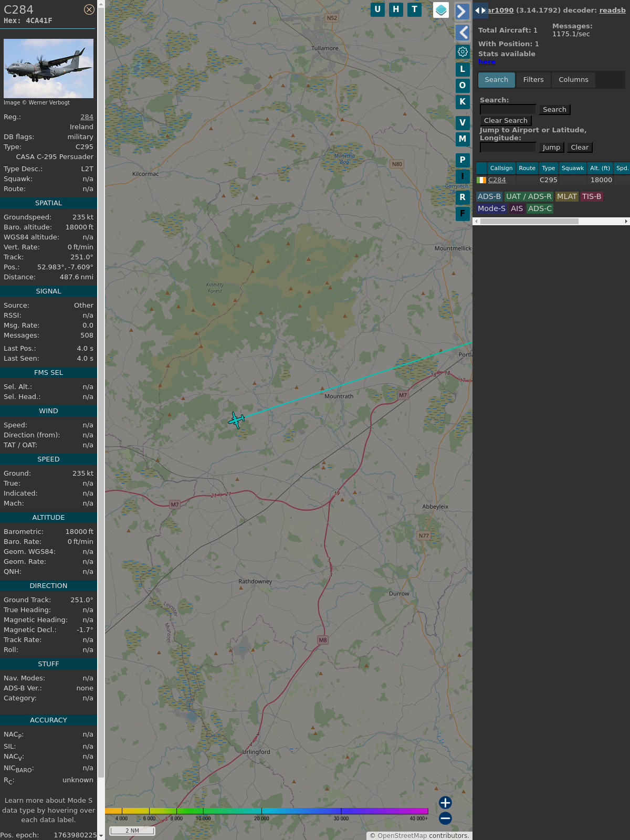
Task: Toggle the U map button
Action: (377, 9)
